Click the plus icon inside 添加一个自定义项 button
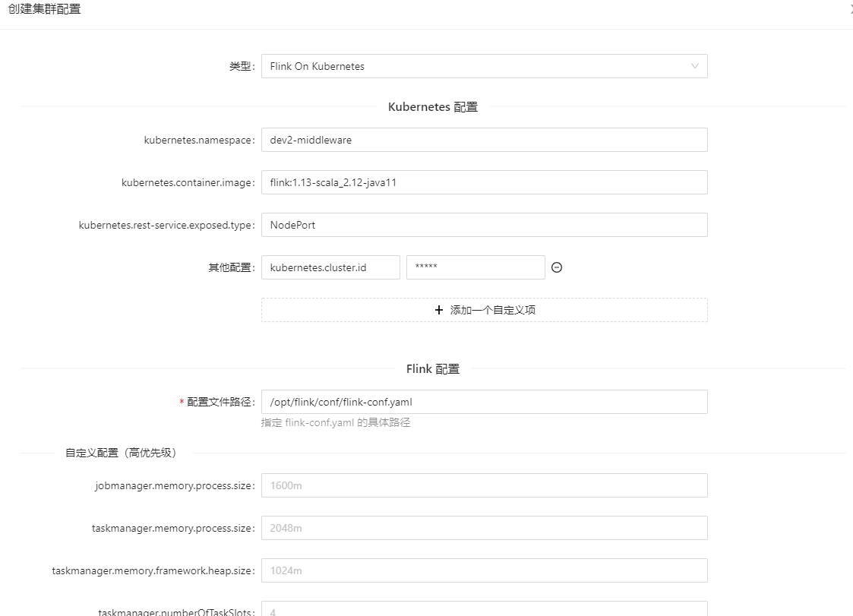 (x=439, y=310)
